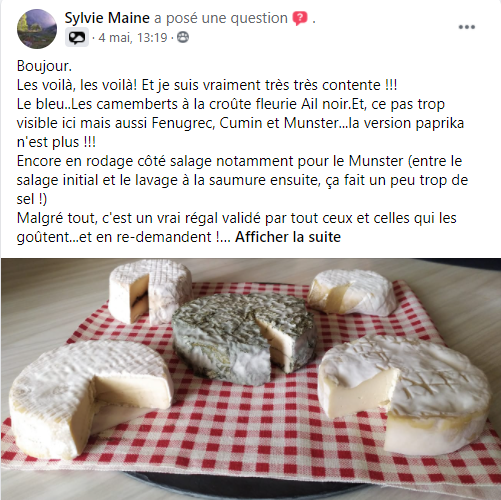Click the small cheese at top right of the photo
Screen dimensions: 501x500
[x=352, y=293]
